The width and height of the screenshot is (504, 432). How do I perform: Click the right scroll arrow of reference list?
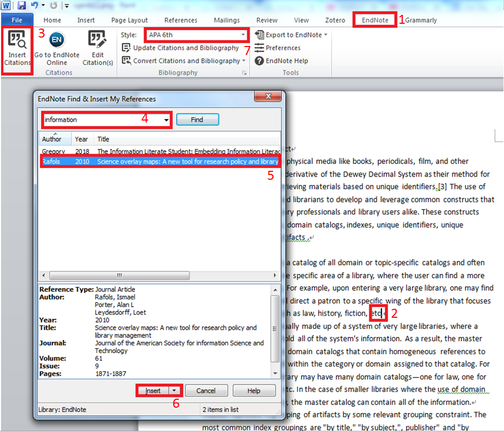coord(275,275)
